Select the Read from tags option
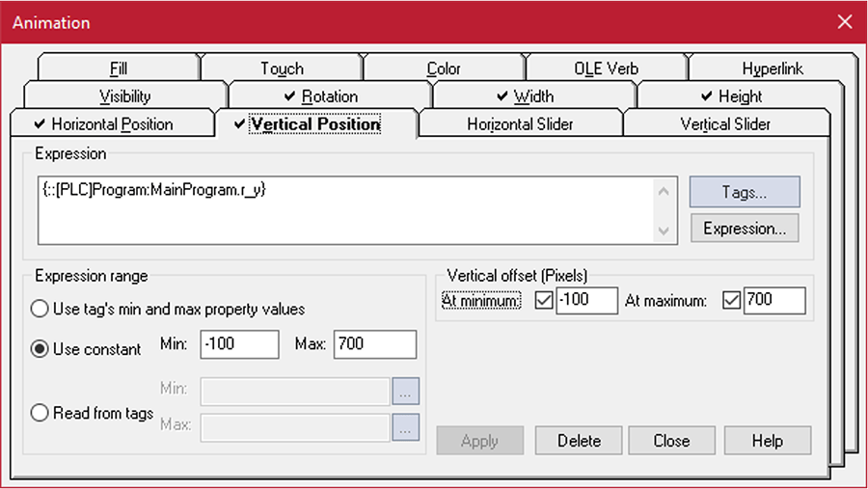This screenshot has width=868, height=489. pyautogui.click(x=92, y=413)
